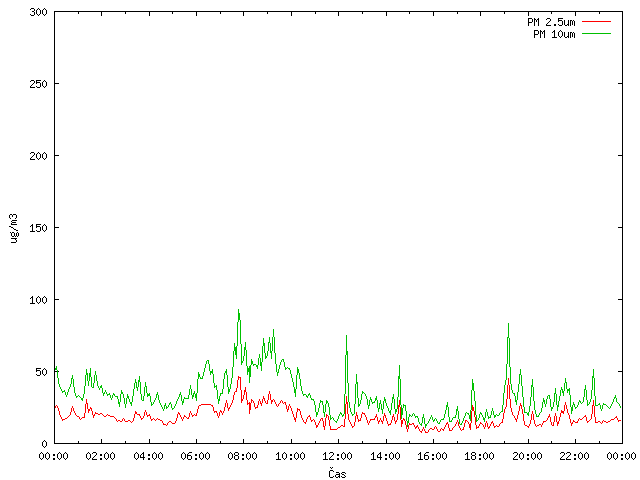This screenshot has height=480, width=640.
Task: Click the y-axis value 300
Action: coord(38,12)
